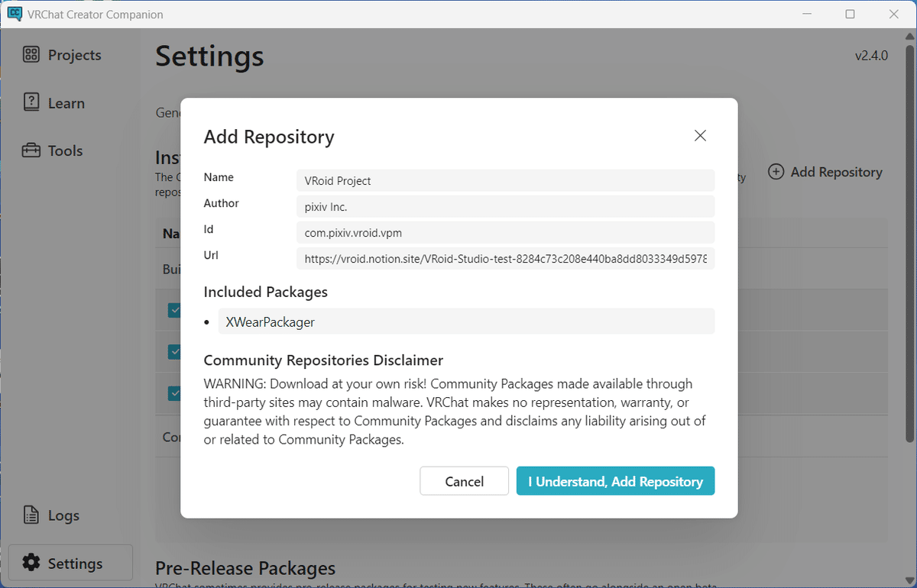The height and width of the screenshot is (588, 917).
Task: Click the Id field com.pixiv.vroid.vpm
Action: (505, 232)
